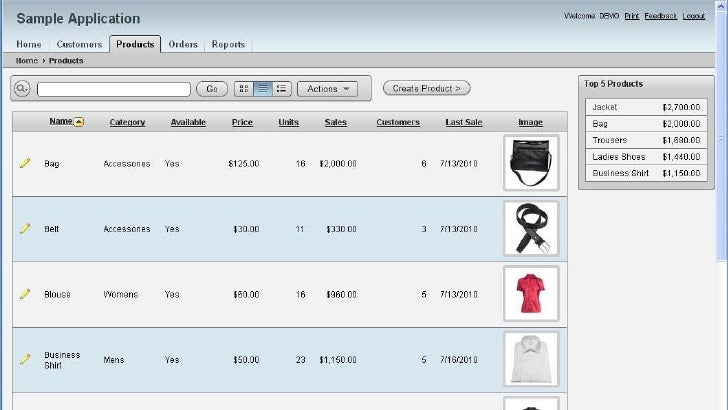Sort by the Units column header

point(288,122)
